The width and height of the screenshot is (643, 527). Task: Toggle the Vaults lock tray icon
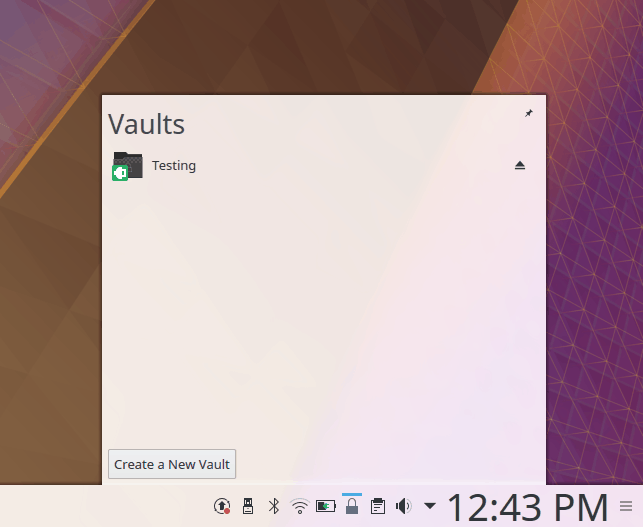352,506
